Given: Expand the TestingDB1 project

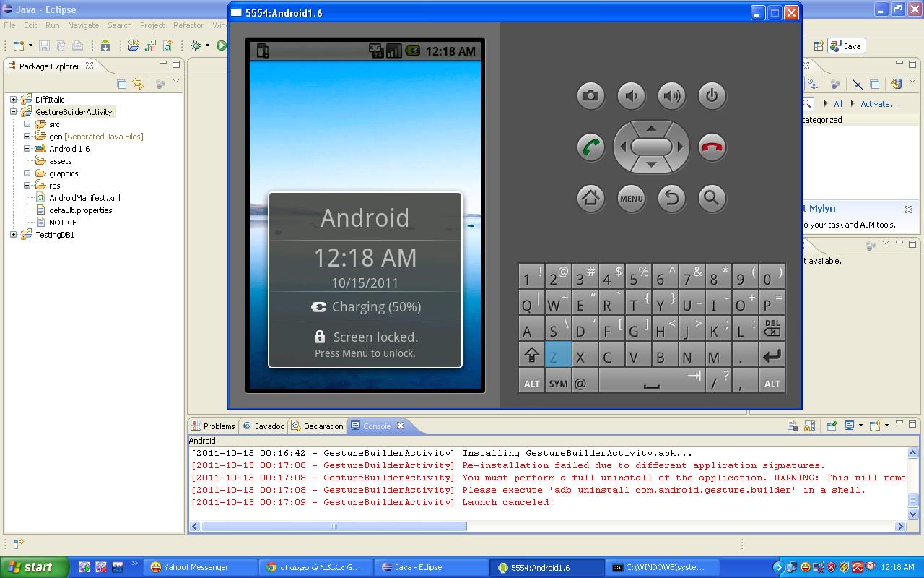Looking at the screenshot, I should tap(13, 235).
